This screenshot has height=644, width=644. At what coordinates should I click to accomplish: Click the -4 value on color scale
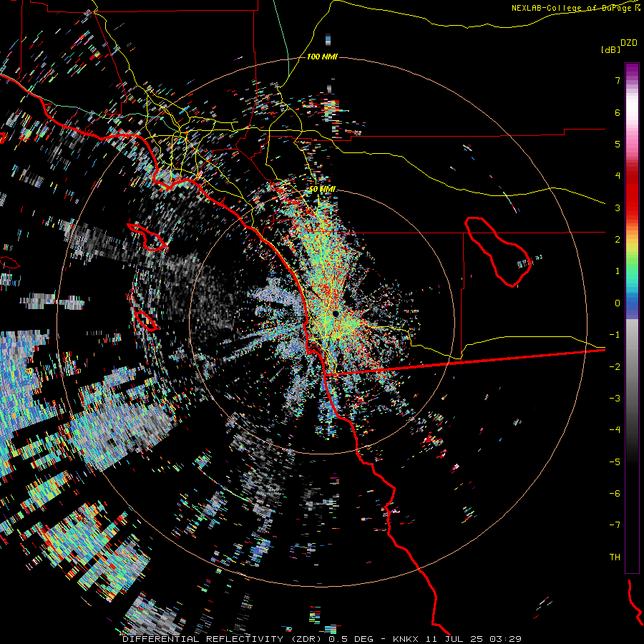(615, 430)
